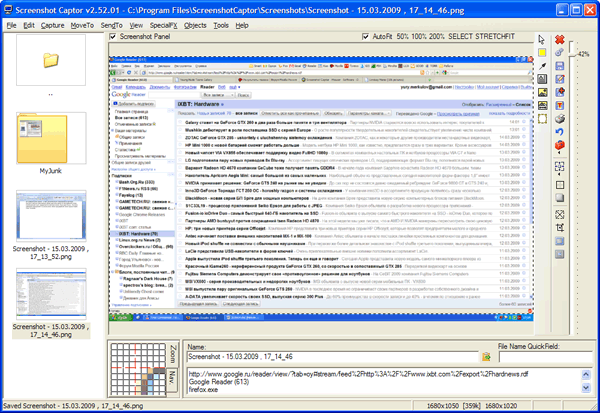Click the comments box scroll up arrow

pyautogui.click(x=586, y=374)
